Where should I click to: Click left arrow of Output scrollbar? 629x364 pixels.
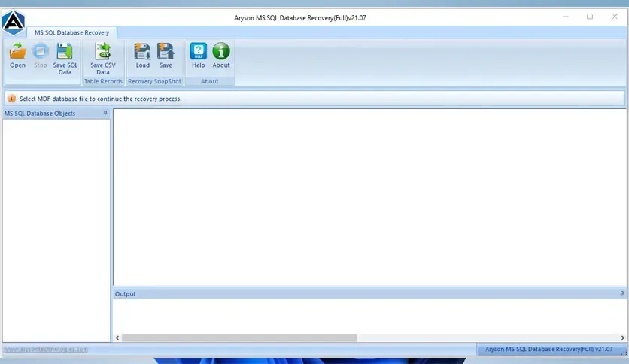(x=117, y=338)
